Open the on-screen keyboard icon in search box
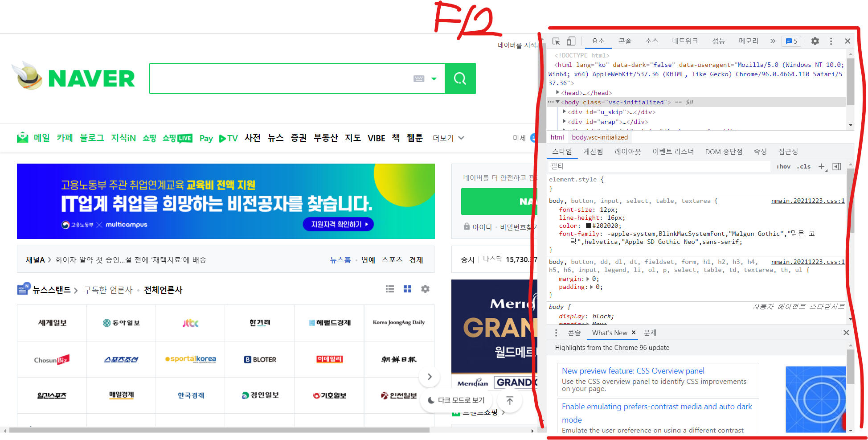The height and width of the screenshot is (440, 868). point(419,78)
